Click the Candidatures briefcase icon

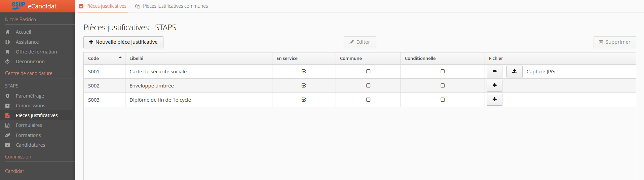(x=7, y=145)
